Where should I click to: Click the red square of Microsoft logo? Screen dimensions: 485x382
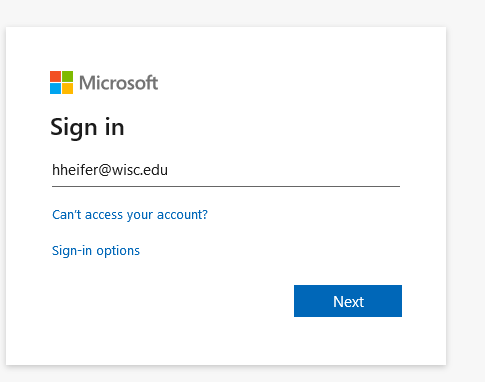tap(55, 76)
